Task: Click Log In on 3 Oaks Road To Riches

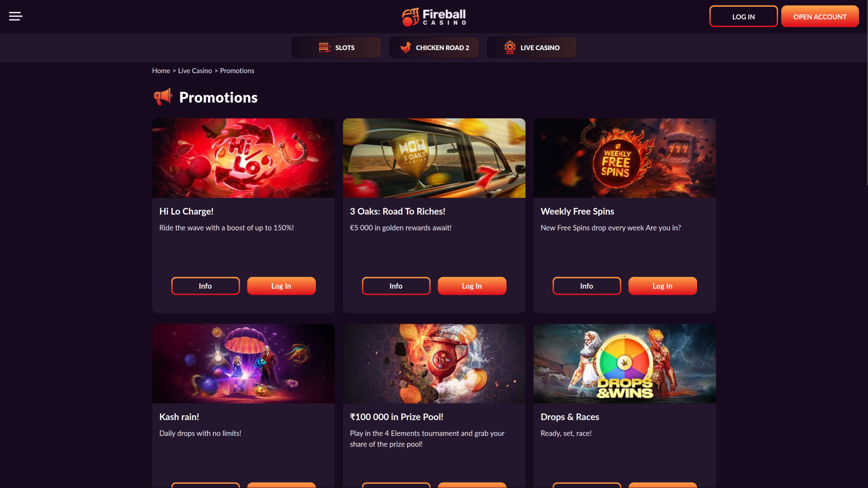Action: point(472,286)
